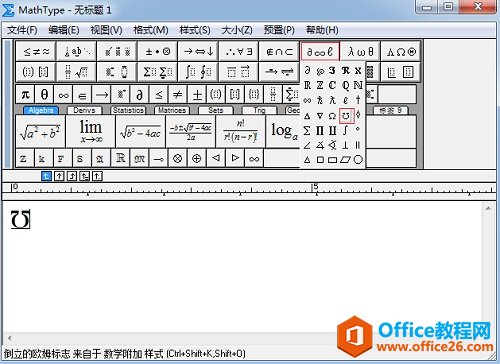Image resolution: width=500 pixels, height=364 pixels.
Task: Open the 帮助(H) menu
Action: pos(322,30)
